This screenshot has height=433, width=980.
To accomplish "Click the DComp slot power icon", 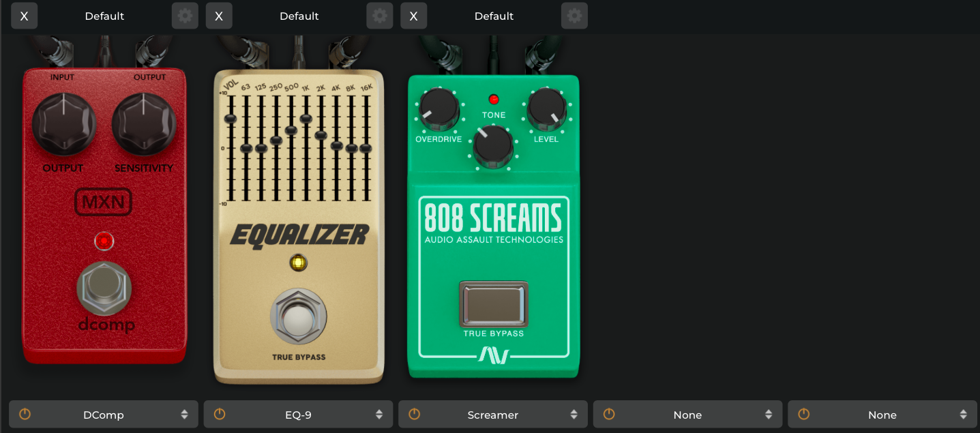I will 25,415.
